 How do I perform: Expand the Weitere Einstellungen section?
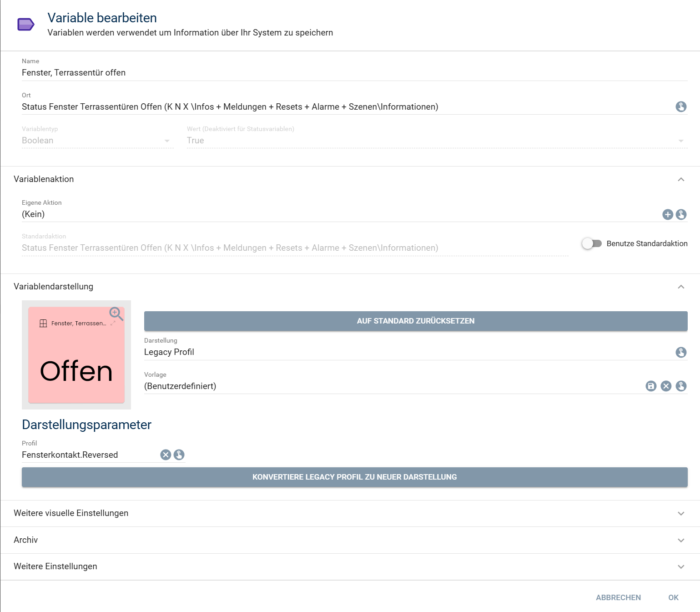[681, 566]
